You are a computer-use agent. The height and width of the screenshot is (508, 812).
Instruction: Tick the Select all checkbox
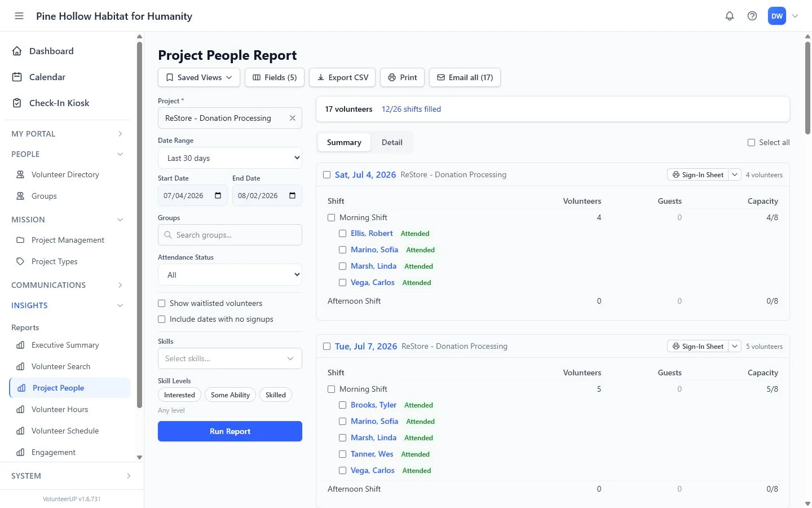click(x=751, y=142)
